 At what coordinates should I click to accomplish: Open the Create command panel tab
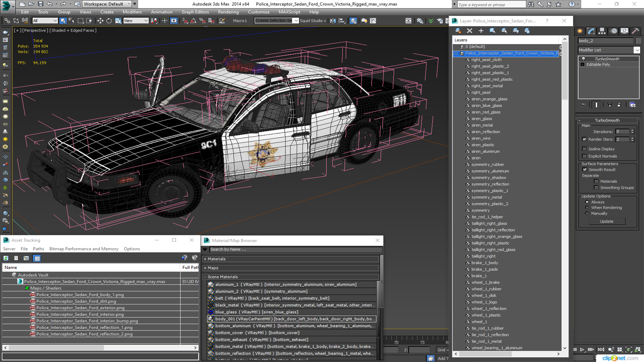tap(580, 31)
